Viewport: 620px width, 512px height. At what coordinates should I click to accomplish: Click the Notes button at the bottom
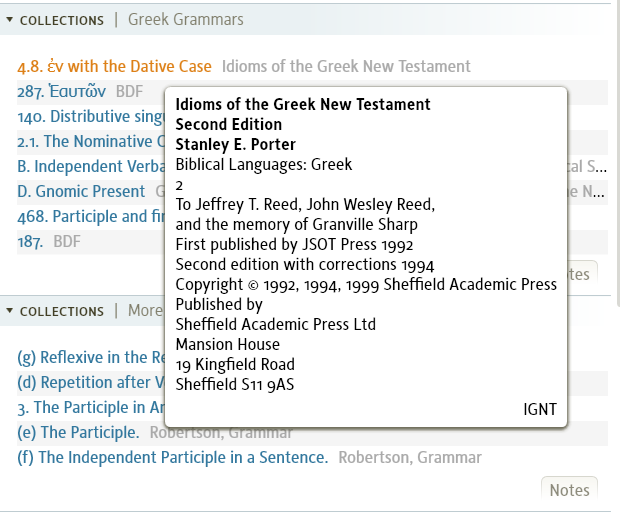point(569,490)
